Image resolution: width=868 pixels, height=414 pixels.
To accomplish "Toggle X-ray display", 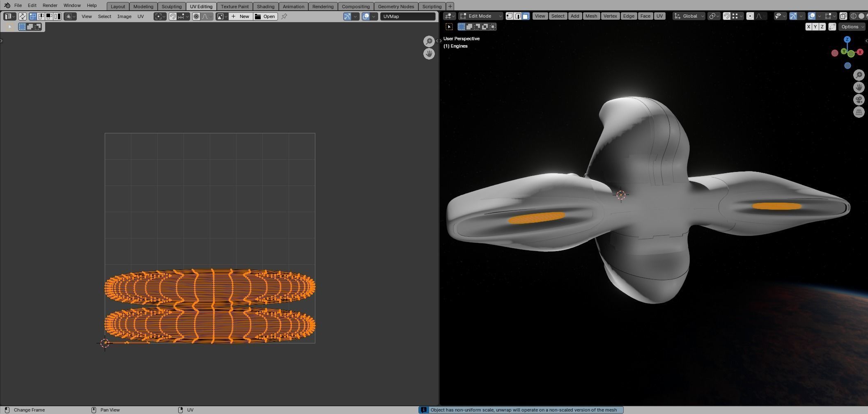I will 843,16.
